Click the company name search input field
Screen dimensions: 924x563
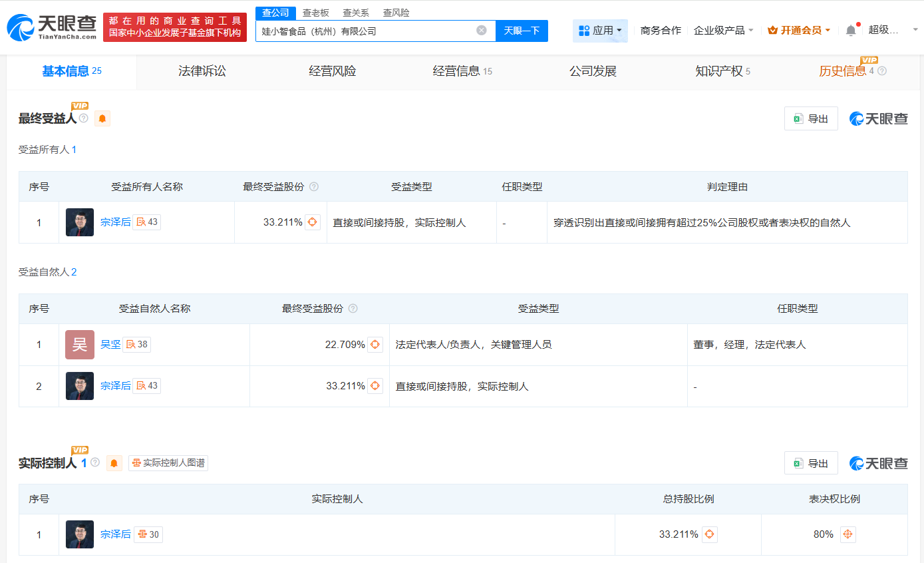pyautogui.click(x=366, y=30)
